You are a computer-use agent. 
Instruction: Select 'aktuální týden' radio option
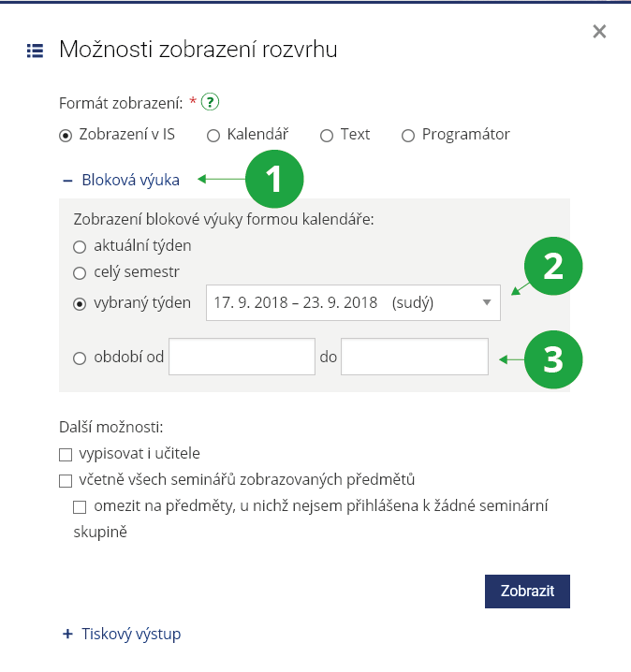tap(79, 247)
